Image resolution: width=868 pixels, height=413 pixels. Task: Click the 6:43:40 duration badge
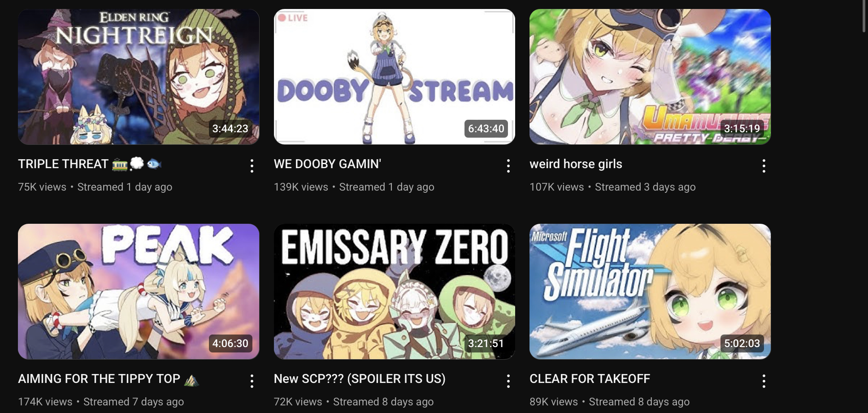[x=486, y=129]
